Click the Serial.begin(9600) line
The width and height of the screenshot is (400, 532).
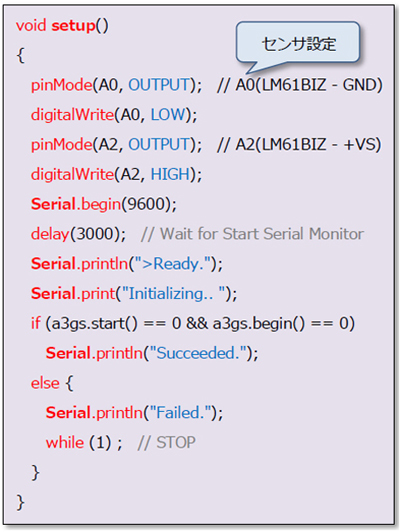click(104, 204)
